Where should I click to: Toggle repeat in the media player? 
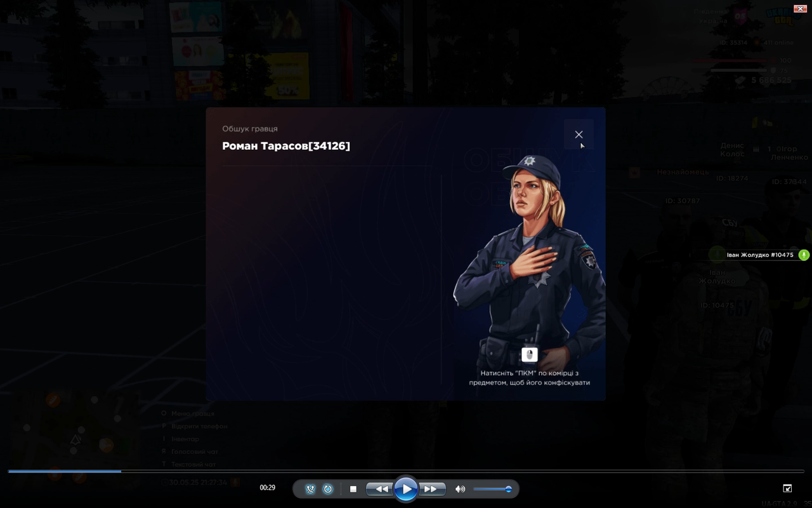(x=328, y=489)
